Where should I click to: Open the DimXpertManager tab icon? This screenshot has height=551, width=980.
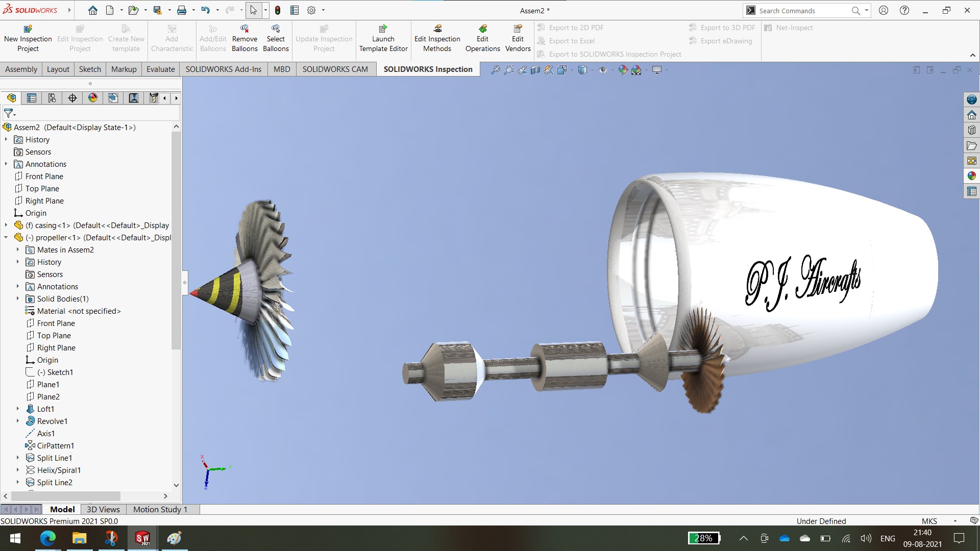72,98
